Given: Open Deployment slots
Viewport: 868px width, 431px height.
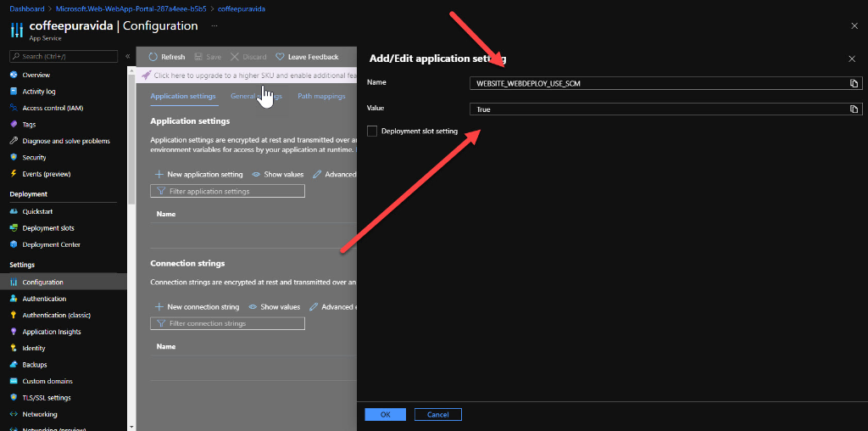Looking at the screenshot, I should point(48,228).
